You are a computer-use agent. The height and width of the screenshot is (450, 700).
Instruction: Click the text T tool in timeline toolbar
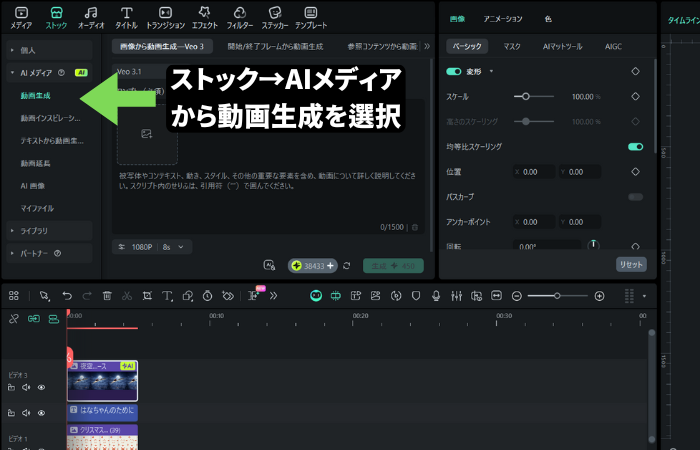(167, 296)
